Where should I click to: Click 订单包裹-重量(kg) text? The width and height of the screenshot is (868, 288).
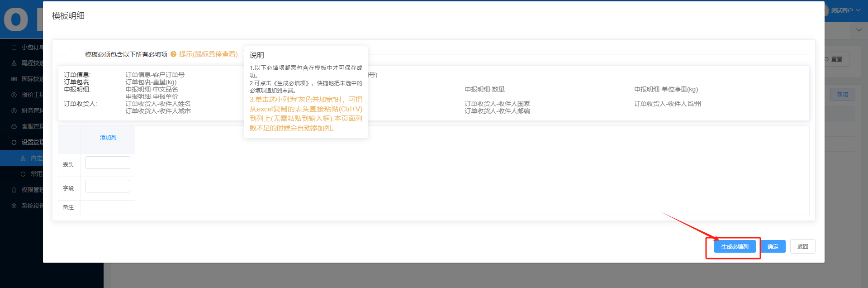151,82
